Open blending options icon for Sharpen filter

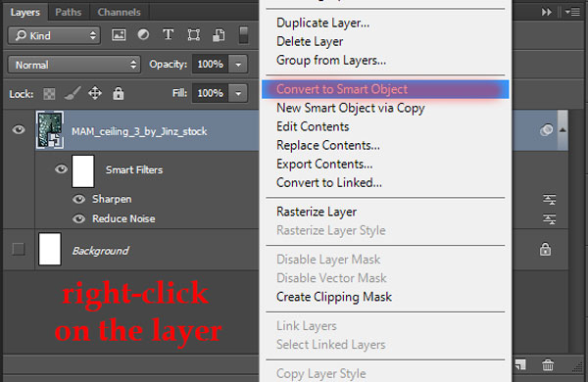(x=550, y=199)
